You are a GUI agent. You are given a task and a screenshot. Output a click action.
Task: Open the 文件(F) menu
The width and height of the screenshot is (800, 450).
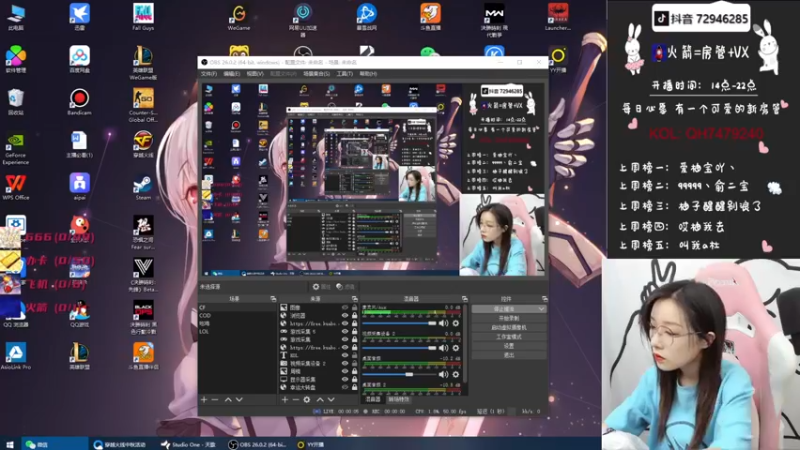209,74
